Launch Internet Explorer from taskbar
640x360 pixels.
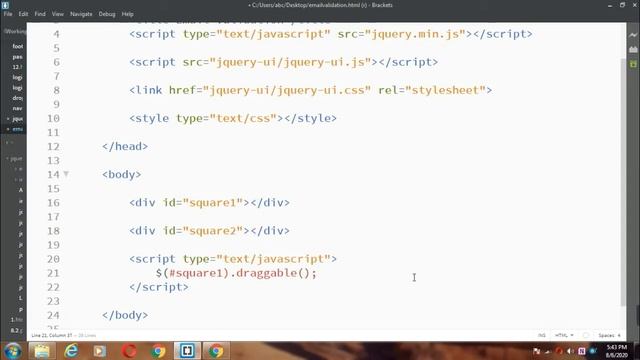pos(71,351)
